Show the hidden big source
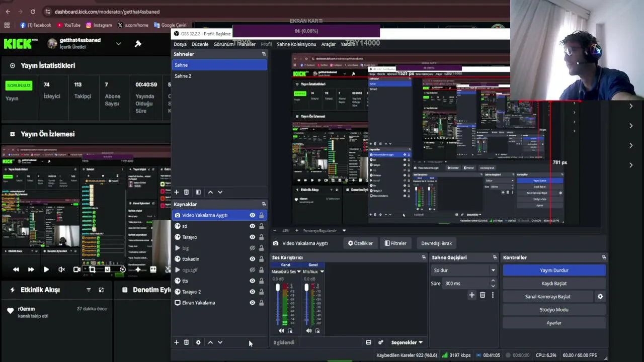Image resolution: width=644 pixels, height=362 pixels. tap(252, 248)
